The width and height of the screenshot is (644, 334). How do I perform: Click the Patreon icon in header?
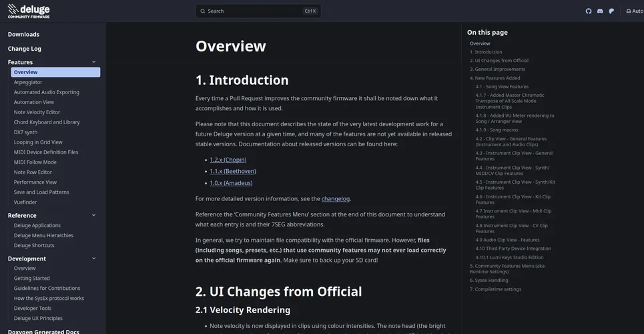611,11
